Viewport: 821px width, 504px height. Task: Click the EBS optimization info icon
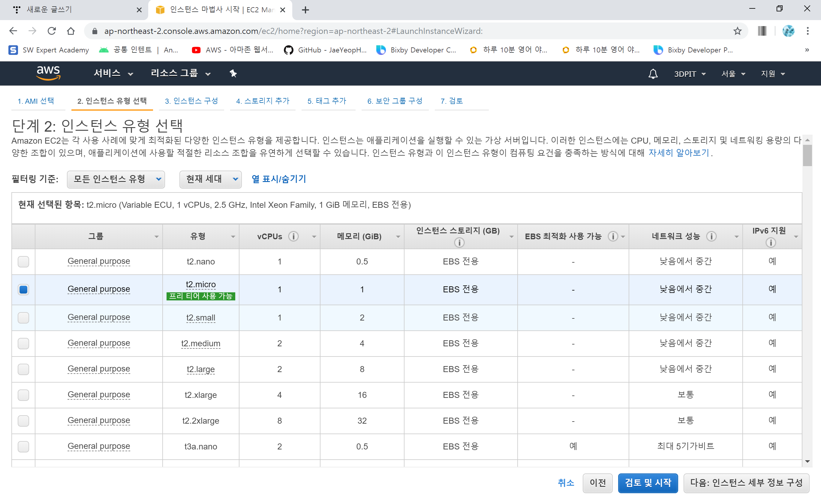pos(612,236)
